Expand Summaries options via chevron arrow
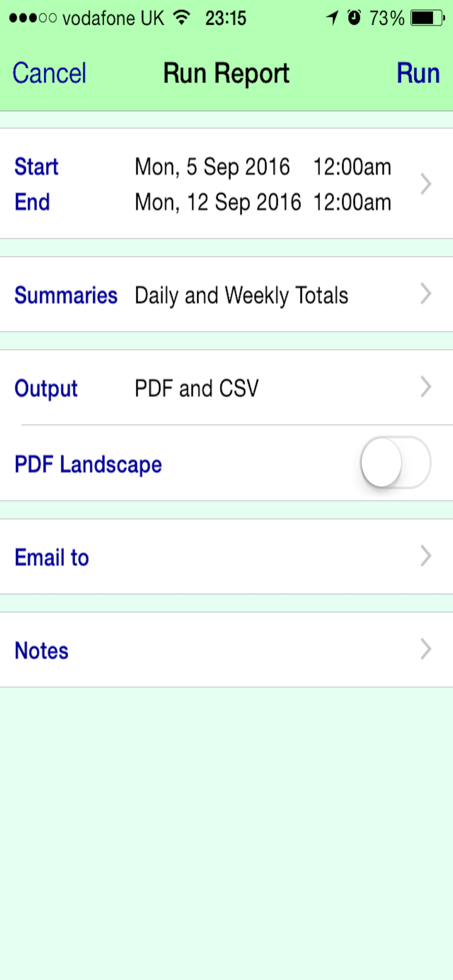This screenshot has height=980, width=453. tap(426, 294)
